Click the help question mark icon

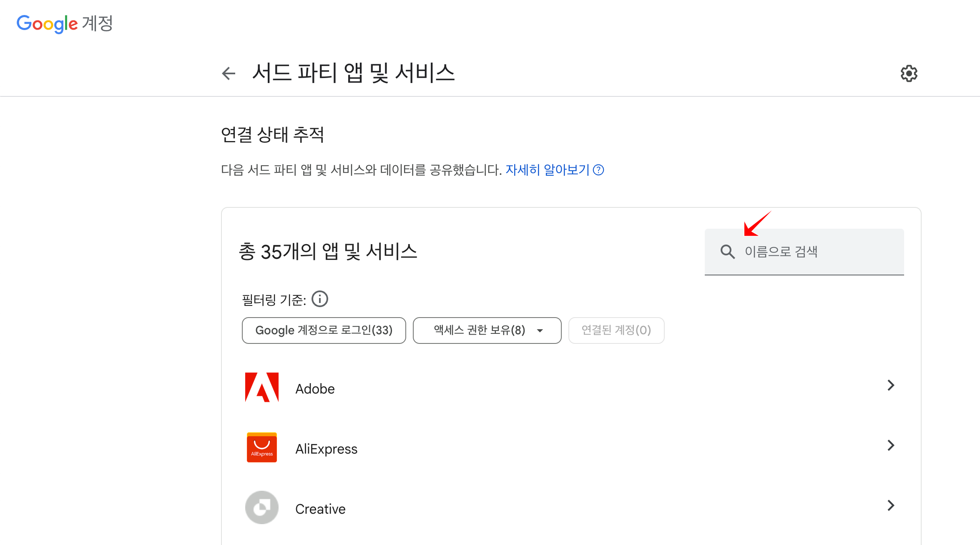click(598, 170)
